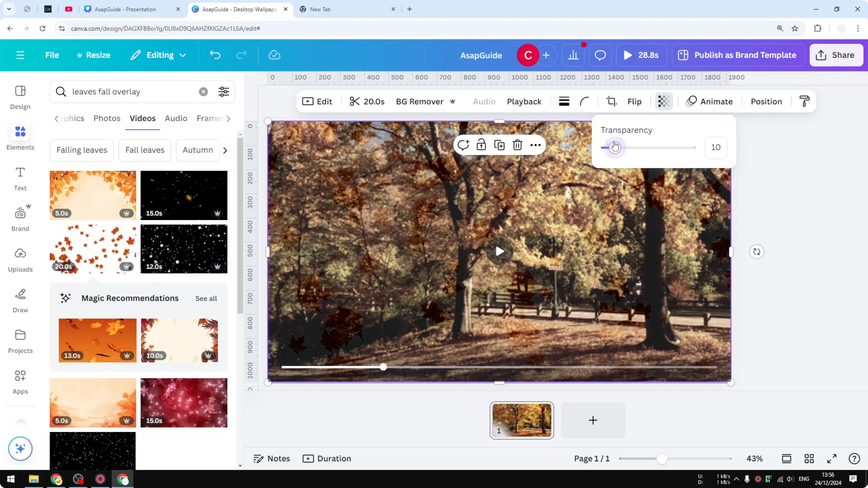The height and width of the screenshot is (488, 868).
Task: Toggle the Notes panel
Action: click(271, 458)
